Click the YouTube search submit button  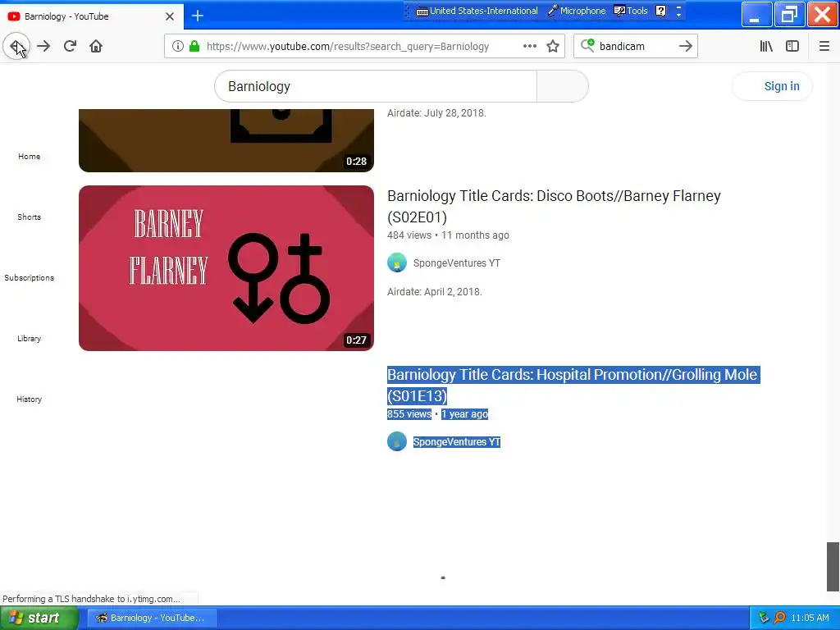(563, 86)
